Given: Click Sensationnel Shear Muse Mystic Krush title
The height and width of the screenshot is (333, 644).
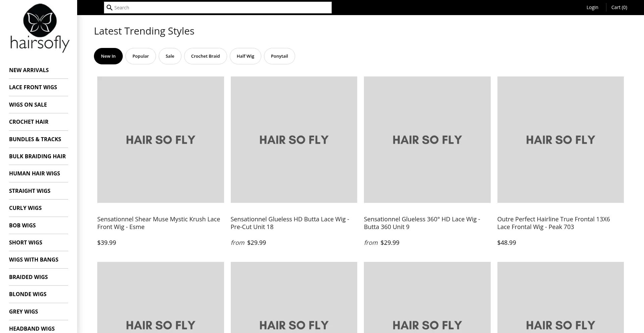Looking at the screenshot, I should pos(159,223).
